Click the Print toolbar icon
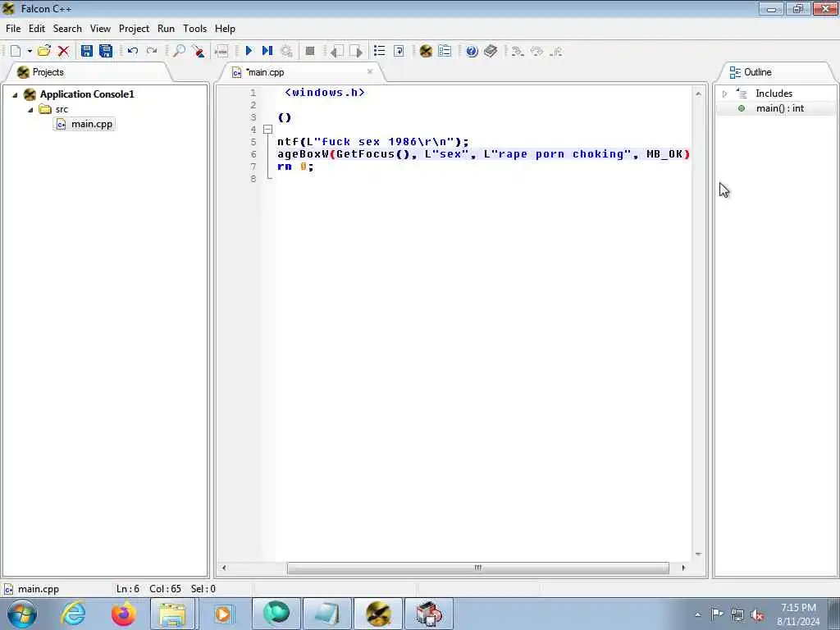840x630 pixels. click(221, 51)
